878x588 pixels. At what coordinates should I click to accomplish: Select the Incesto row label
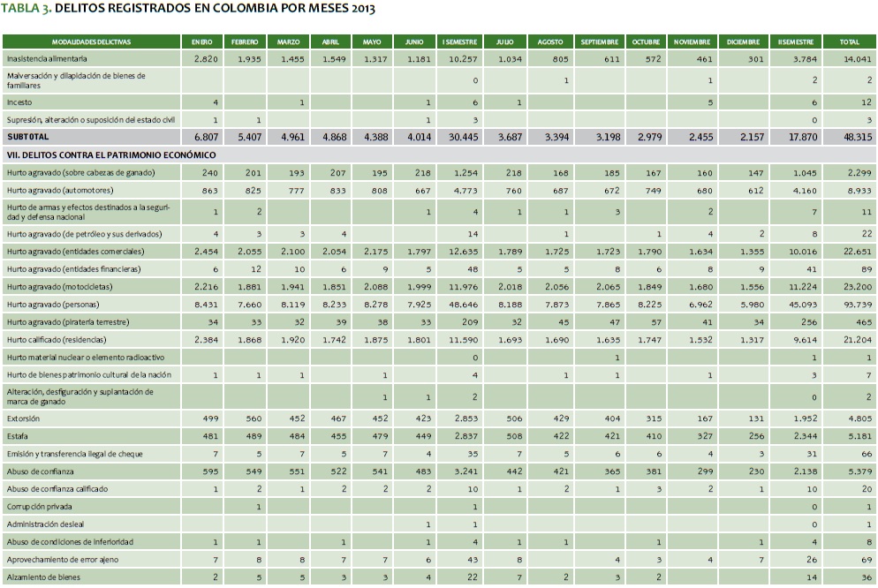coord(20,102)
